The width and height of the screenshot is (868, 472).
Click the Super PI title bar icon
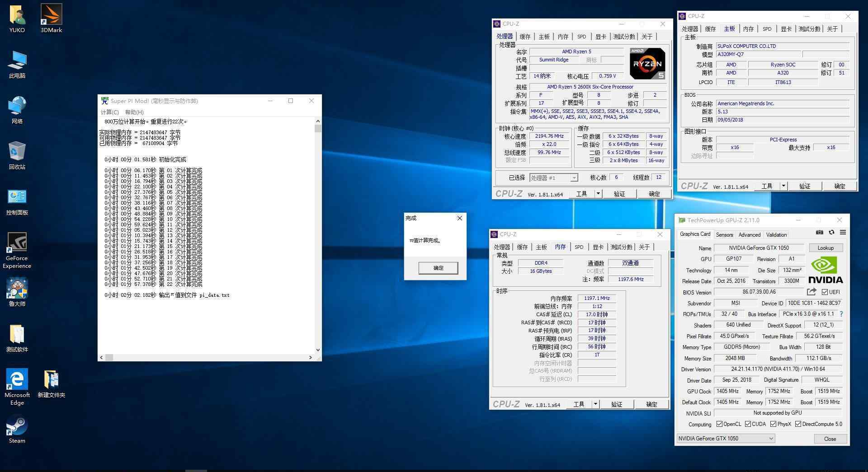click(x=104, y=101)
